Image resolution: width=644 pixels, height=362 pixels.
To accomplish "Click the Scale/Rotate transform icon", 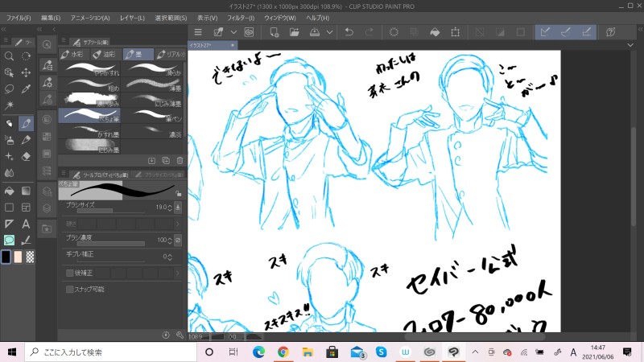I will (455, 32).
